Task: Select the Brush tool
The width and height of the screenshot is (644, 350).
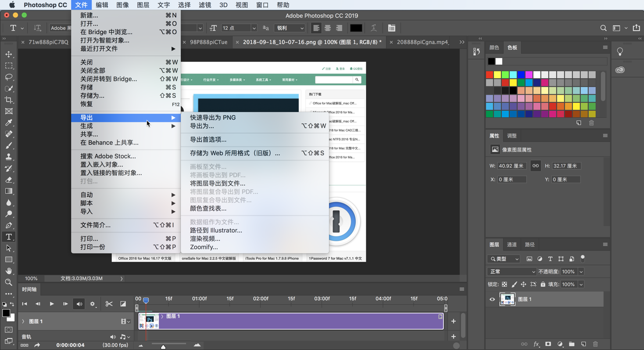Action: (9, 145)
